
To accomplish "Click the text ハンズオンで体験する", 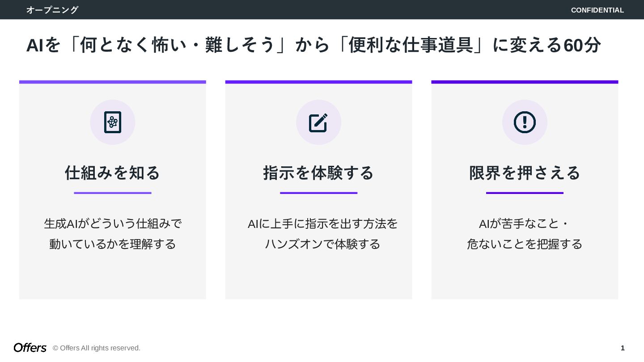I will pyautogui.click(x=322, y=244).
